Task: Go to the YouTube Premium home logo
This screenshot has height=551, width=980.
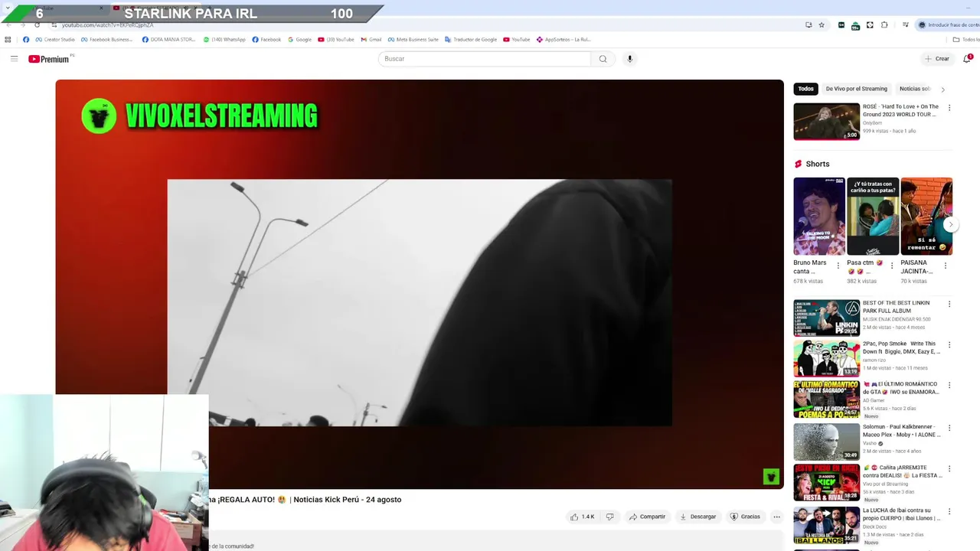Action: click(x=51, y=59)
